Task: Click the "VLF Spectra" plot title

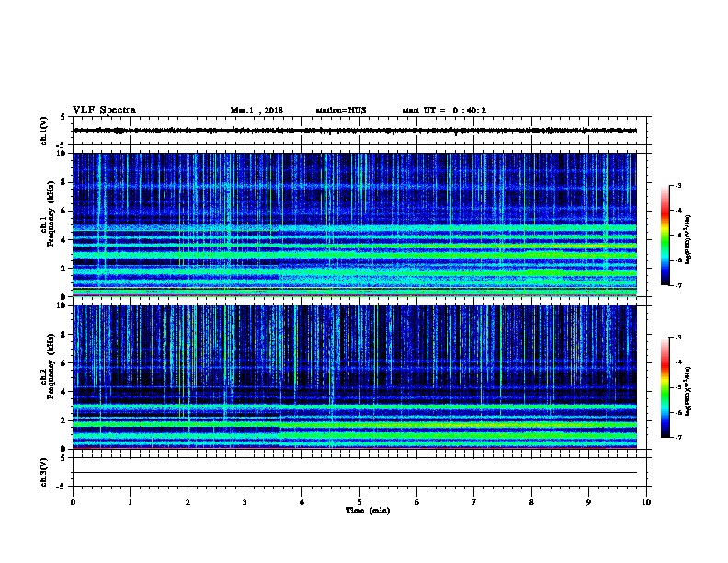Action: click(x=104, y=110)
